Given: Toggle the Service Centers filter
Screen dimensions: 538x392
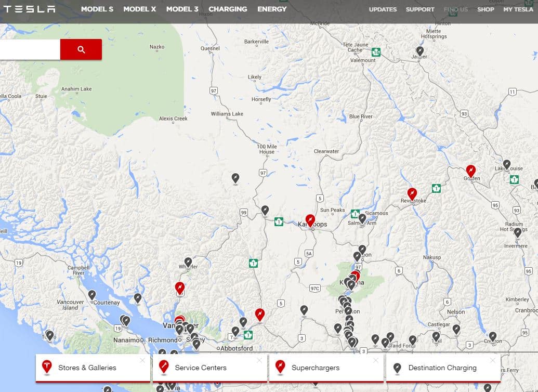Looking at the screenshot, I should pyautogui.click(x=209, y=368).
